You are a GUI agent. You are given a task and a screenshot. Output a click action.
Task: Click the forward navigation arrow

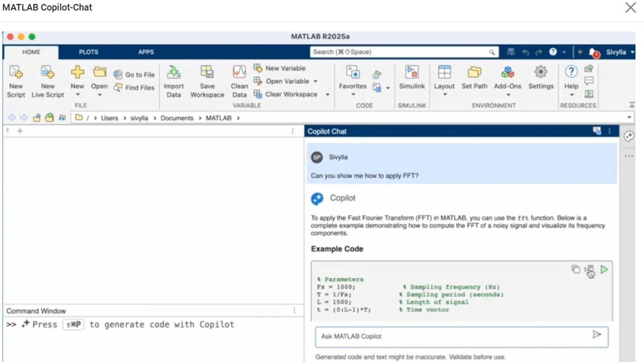pyautogui.click(x=24, y=117)
